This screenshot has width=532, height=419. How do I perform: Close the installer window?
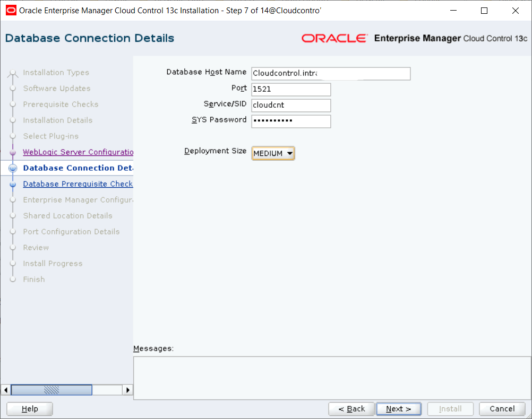(516, 11)
